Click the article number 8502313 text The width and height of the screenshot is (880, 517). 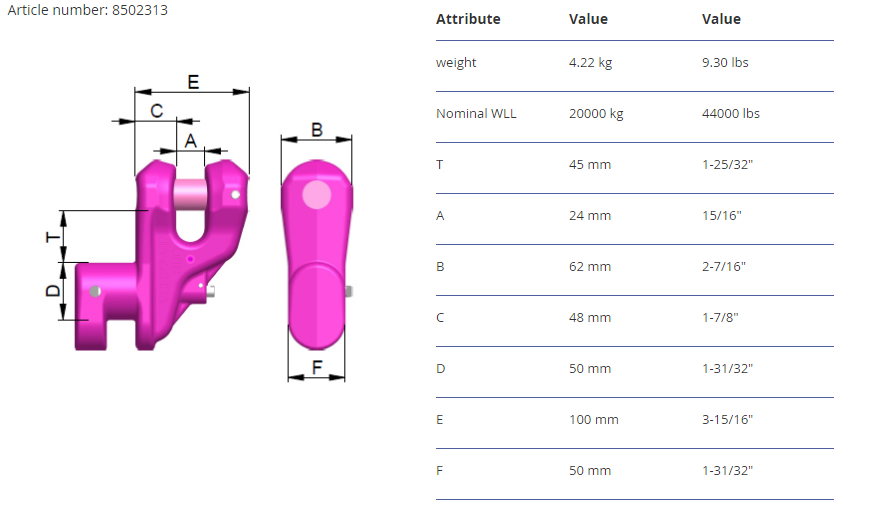tap(88, 11)
